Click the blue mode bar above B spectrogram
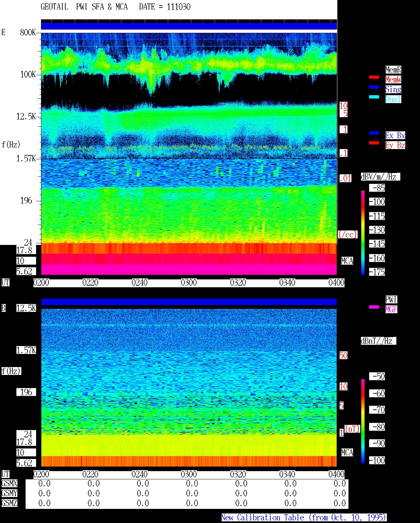The image size is (420, 523). [x=189, y=302]
